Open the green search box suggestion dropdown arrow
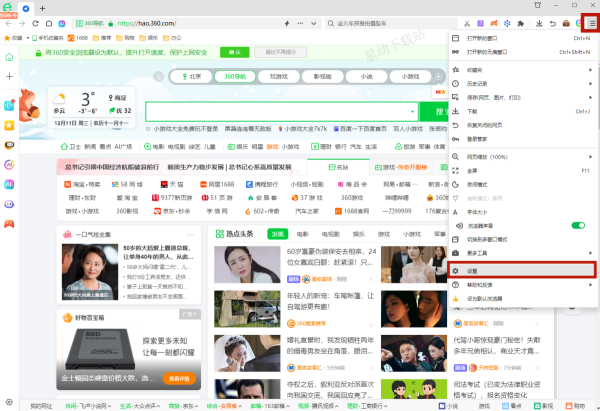The width and height of the screenshot is (600, 411). [x=412, y=112]
